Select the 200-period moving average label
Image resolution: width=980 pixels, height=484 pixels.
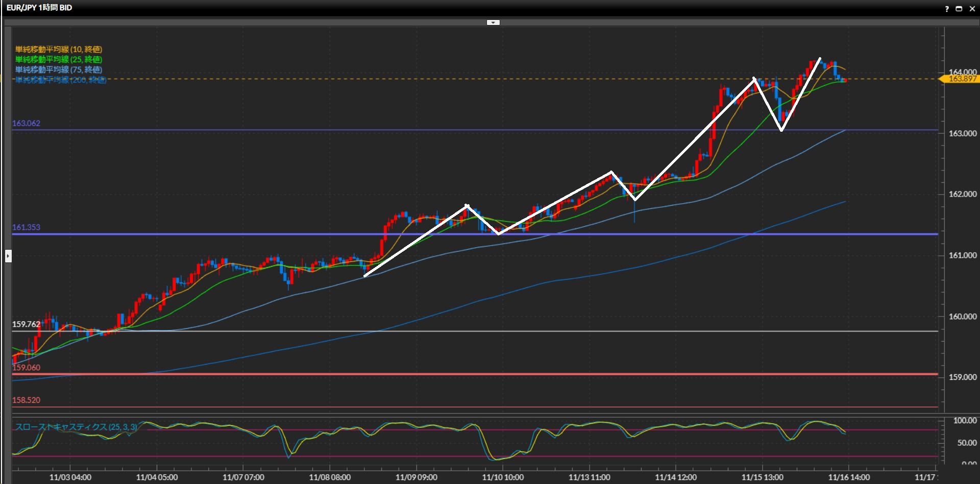click(x=60, y=80)
